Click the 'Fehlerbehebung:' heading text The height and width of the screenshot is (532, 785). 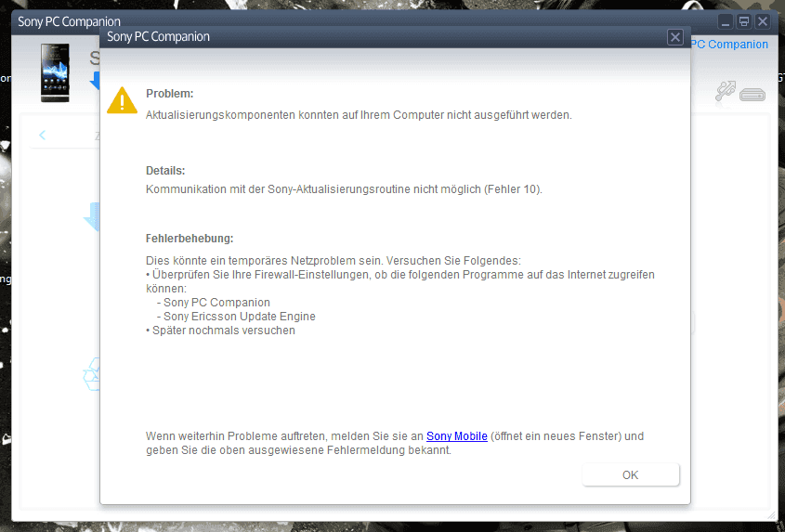(x=190, y=239)
